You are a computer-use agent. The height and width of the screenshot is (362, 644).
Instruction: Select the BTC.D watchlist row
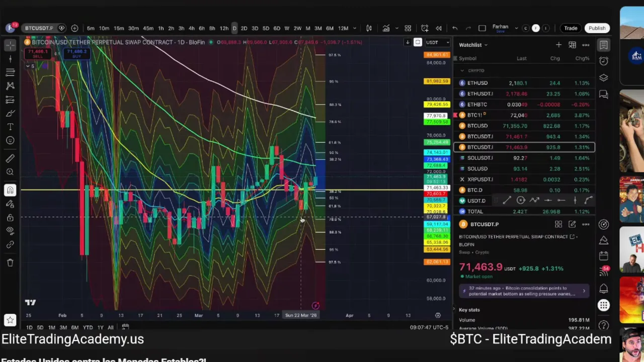tap(524, 190)
